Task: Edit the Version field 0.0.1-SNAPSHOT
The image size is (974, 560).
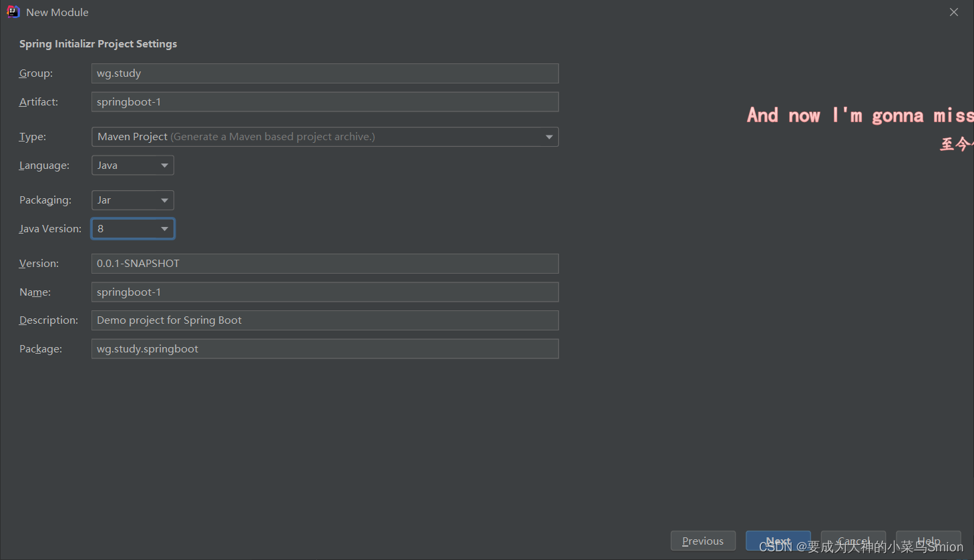Action: pos(325,264)
